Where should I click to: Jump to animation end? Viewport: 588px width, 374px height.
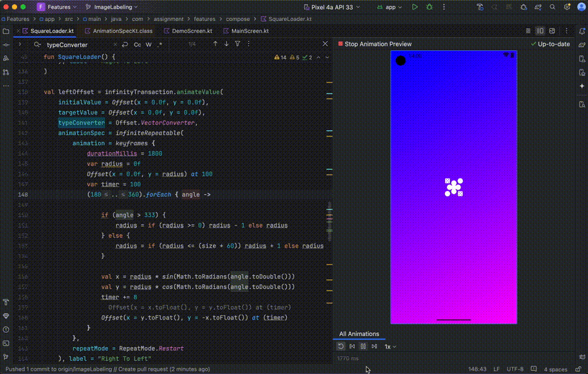pos(374,347)
